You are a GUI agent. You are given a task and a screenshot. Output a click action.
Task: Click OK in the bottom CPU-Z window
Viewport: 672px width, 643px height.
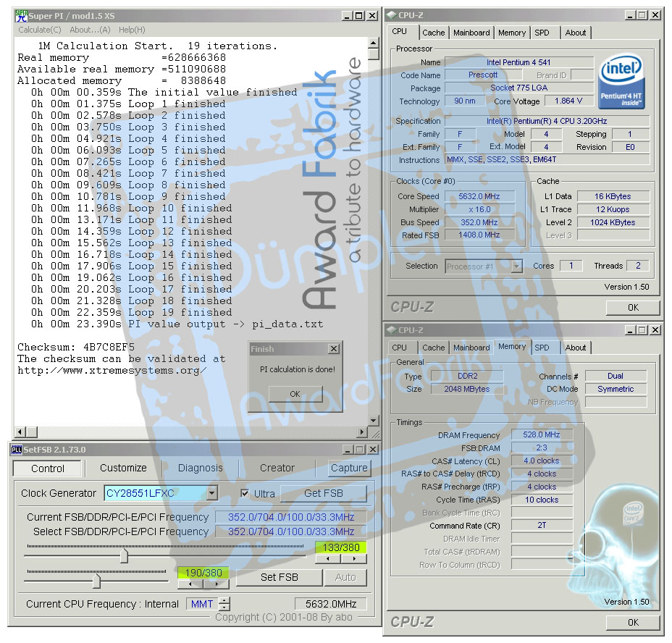(x=633, y=623)
